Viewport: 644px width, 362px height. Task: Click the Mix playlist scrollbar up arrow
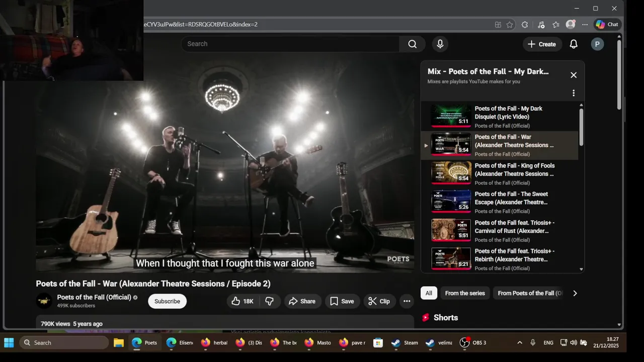[582, 105]
